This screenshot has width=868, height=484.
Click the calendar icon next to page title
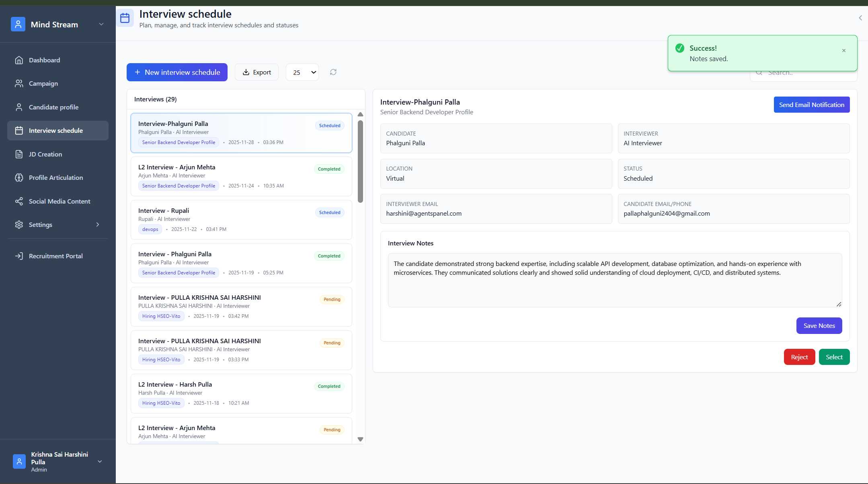pos(125,18)
